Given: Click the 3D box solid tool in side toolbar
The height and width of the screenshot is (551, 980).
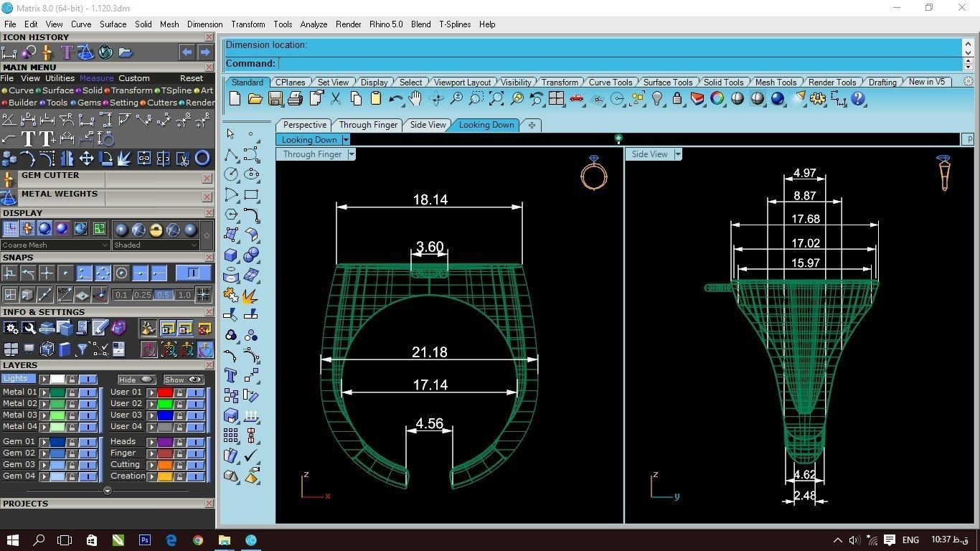Looking at the screenshot, I should pos(230,255).
